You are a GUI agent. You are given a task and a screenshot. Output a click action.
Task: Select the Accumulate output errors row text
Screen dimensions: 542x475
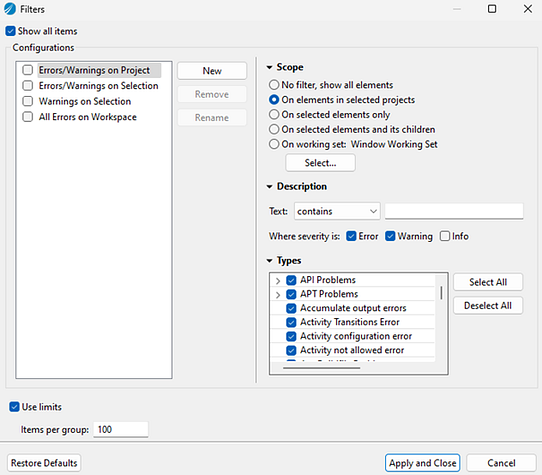(353, 308)
